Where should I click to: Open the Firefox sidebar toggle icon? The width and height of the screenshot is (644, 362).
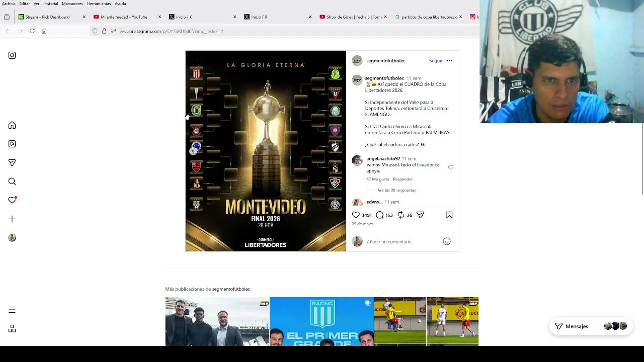7,17
